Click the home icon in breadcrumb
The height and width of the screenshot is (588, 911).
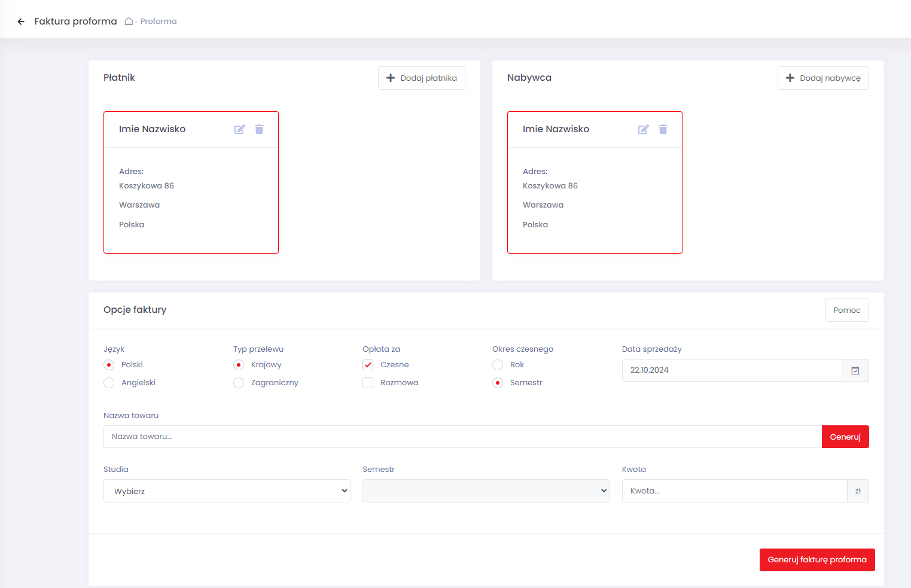tap(129, 22)
